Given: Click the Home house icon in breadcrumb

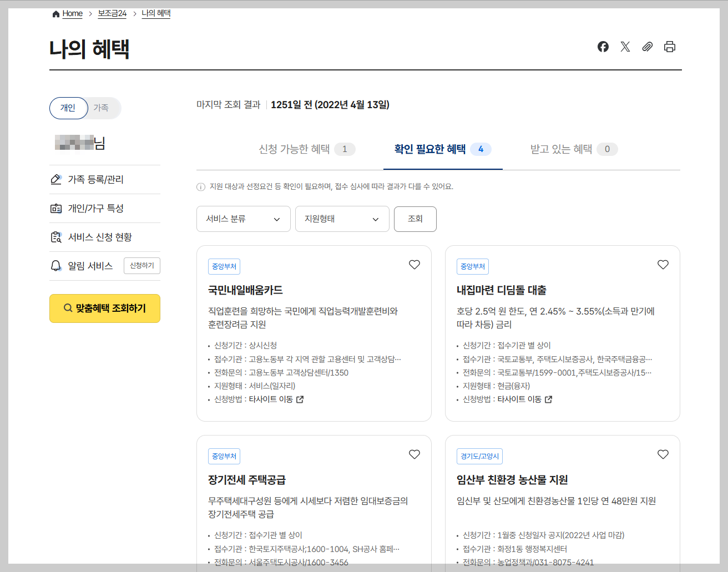Looking at the screenshot, I should pyautogui.click(x=56, y=14).
